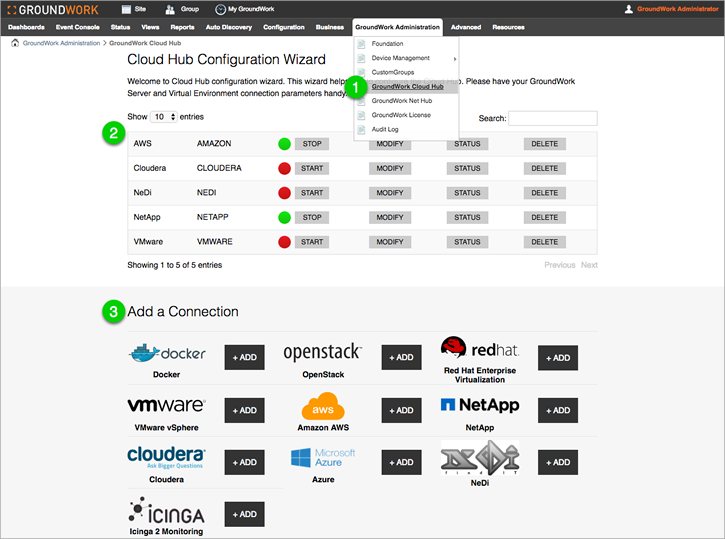Click the Icinga 2 Monitoring logo
725x539 pixels.
pyautogui.click(x=166, y=511)
